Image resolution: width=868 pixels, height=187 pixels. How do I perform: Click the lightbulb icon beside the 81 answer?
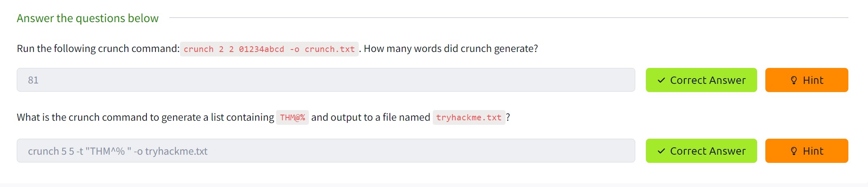(794, 80)
